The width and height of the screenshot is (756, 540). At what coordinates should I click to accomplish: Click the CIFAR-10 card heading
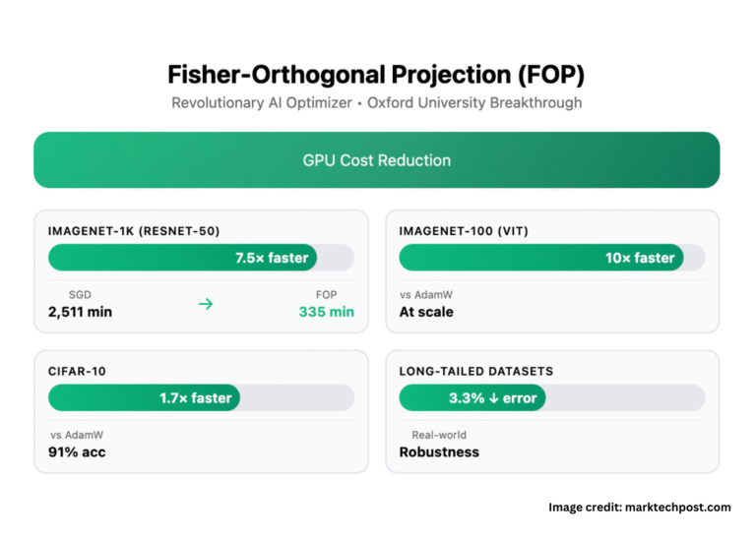[x=77, y=371]
